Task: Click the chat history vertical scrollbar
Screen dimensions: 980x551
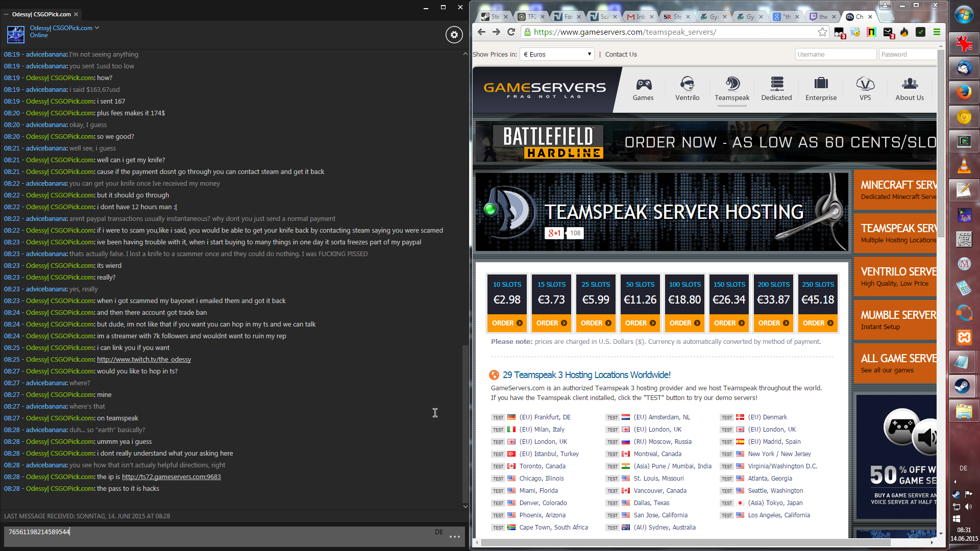Action: 464,423
